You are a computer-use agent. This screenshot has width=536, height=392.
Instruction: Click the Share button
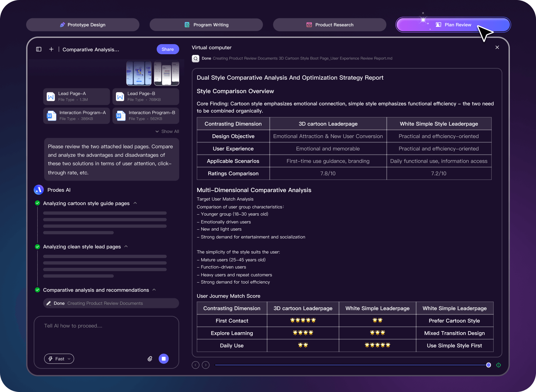point(168,49)
